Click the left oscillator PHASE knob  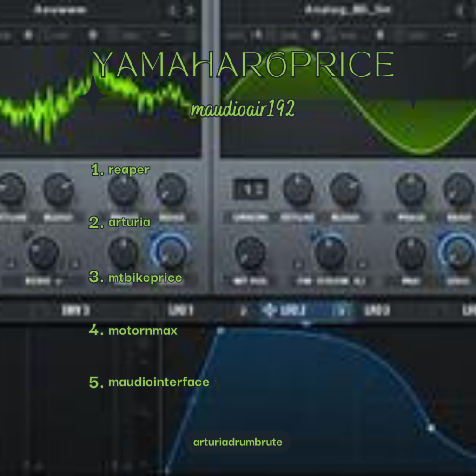pyautogui.click(x=124, y=189)
